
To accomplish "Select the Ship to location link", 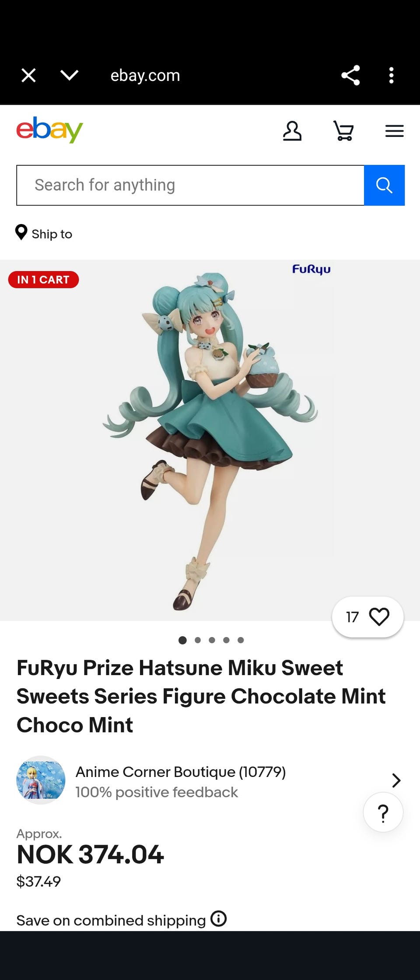I will coord(44,233).
